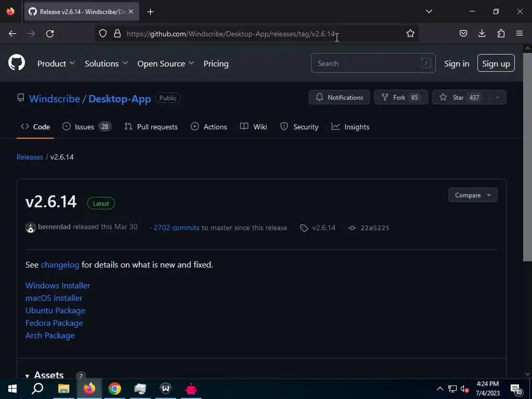This screenshot has height=399, width=532.
Task: Download the macOS Installer
Action: [54, 298]
